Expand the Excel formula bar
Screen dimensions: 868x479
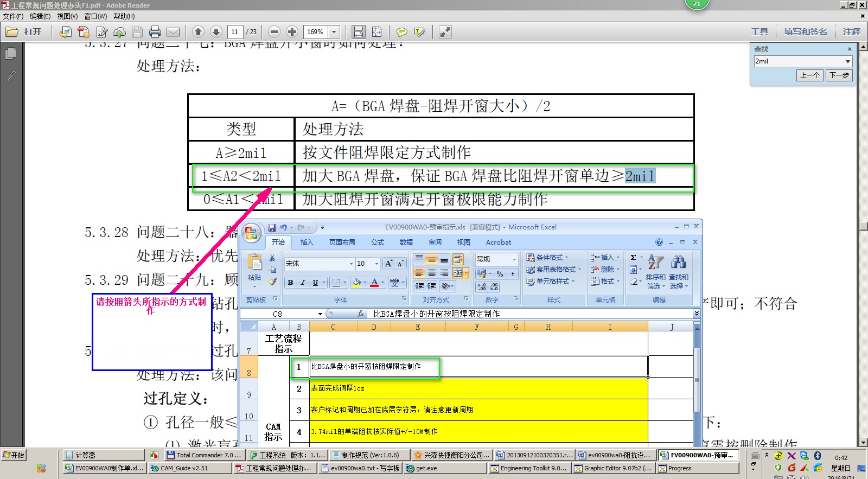[x=697, y=314]
